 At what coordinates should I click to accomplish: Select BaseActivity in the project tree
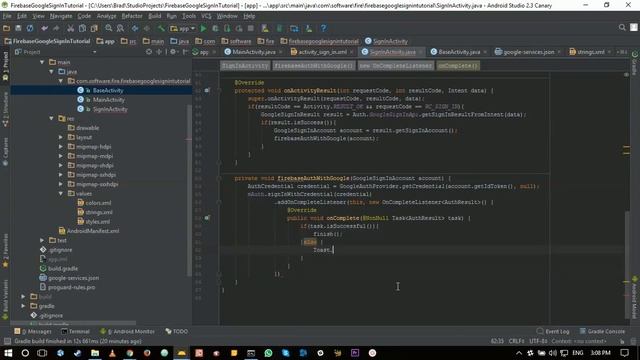click(108, 90)
